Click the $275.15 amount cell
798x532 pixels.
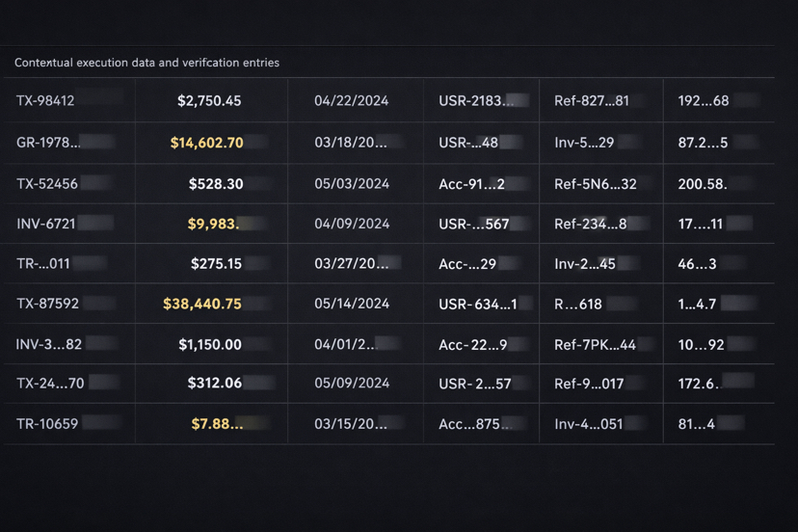pos(216,263)
